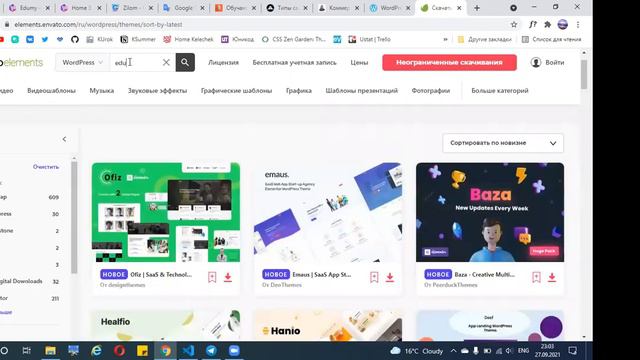The image size is (640, 360).
Task: Open Zoom from taskbar
Action: (234, 351)
